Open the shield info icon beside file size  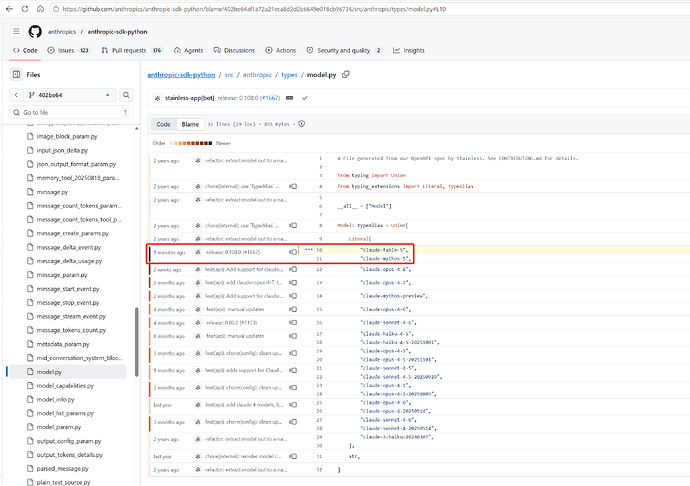coord(301,124)
